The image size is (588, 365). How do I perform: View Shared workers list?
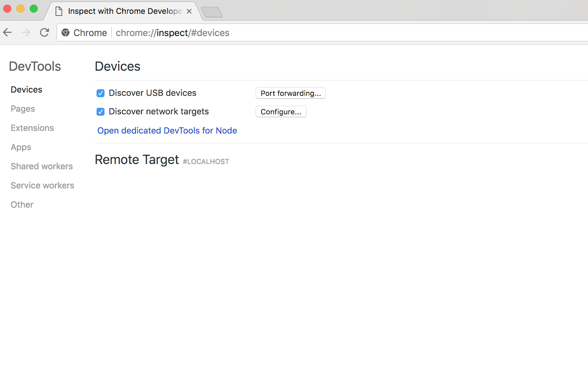click(42, 166)
